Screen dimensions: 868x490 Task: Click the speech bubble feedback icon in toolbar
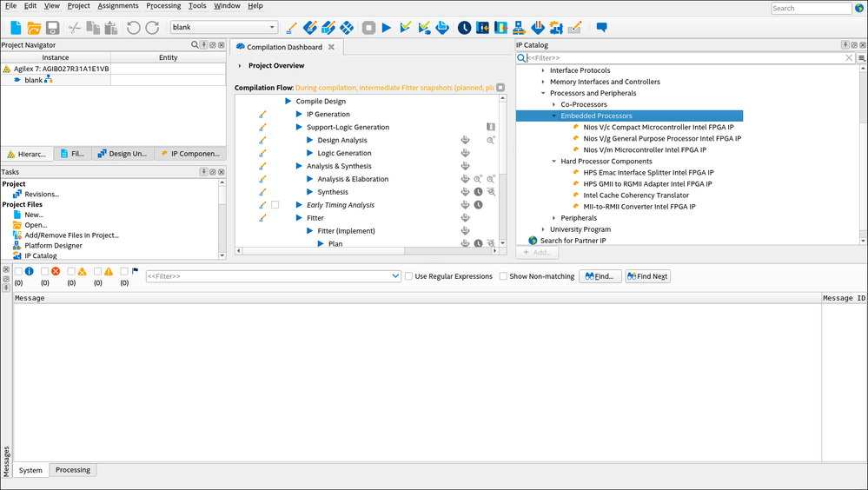[601, 28]
